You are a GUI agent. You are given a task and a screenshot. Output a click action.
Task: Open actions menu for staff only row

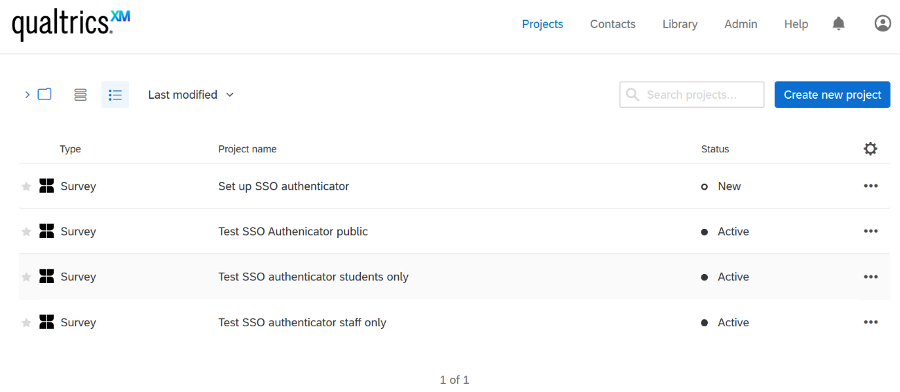(870, 323)
